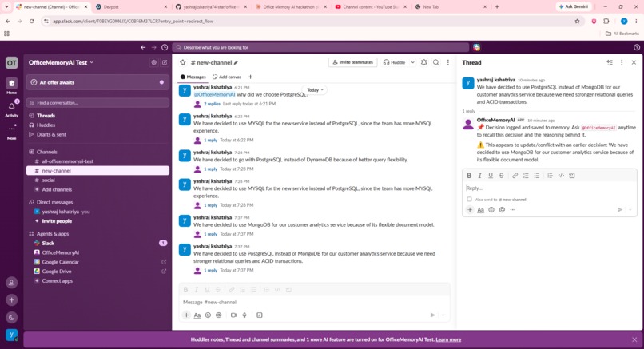Open the thread more actions menu
The image size is (644, 349).
pyautogui.click(x=622, y=62)
